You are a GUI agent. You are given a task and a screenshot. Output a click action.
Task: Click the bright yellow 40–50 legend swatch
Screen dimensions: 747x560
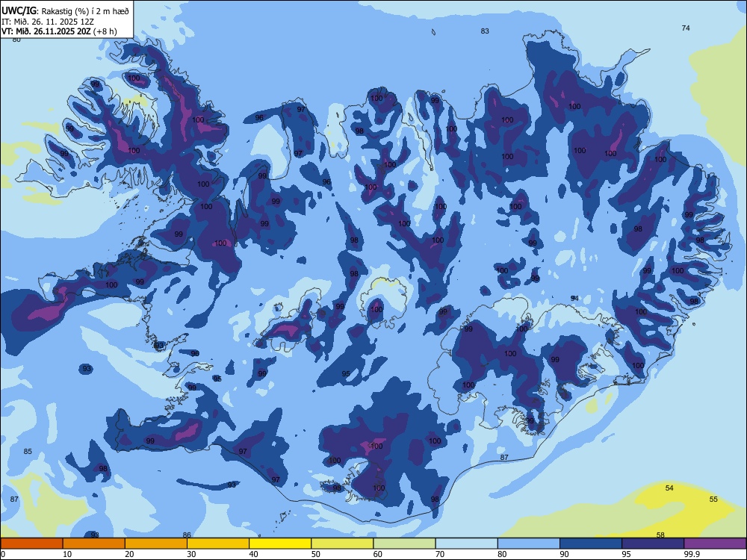click(280, 544)
